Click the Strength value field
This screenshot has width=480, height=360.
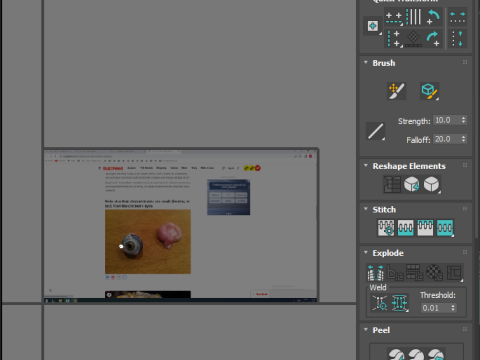point(446,120)
